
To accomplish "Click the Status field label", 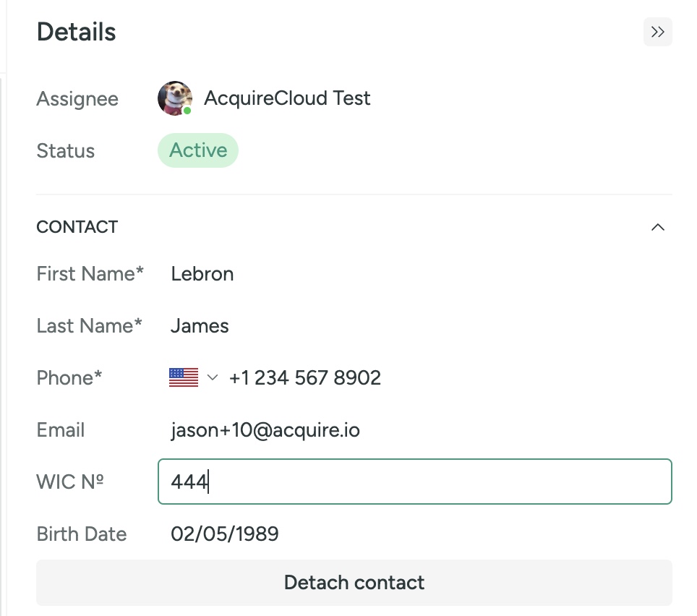I will coord(65,150).
